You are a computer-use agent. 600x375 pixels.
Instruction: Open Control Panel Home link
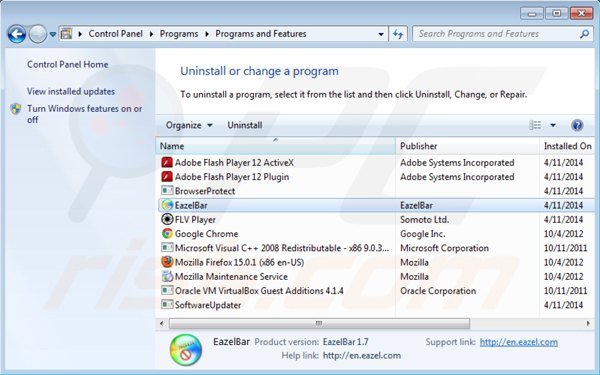68,64
